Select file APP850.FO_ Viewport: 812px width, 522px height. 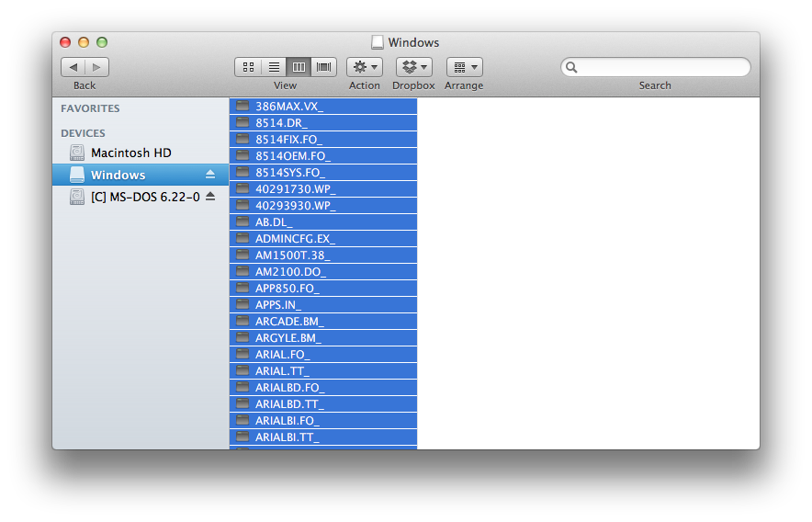[323, 289]
